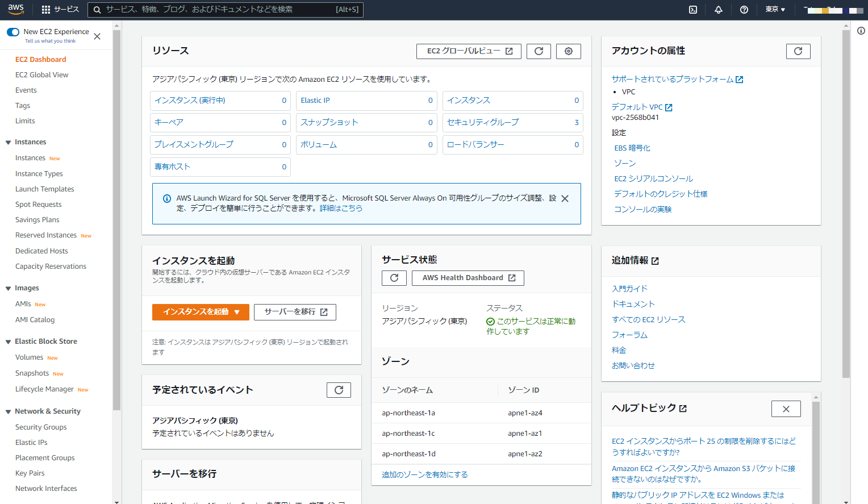Click the EC2 グローバルビュー button
This screenshot has height=504, width=868.
click(x=469, y=51)
